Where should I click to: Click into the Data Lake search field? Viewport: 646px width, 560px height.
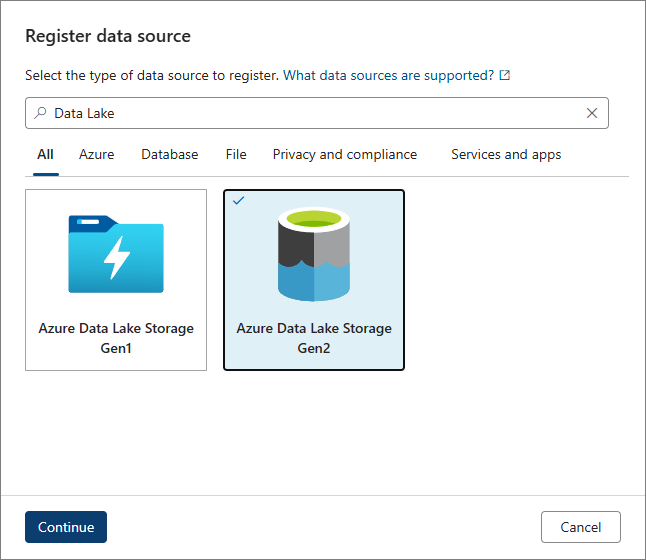coord(316,113)
